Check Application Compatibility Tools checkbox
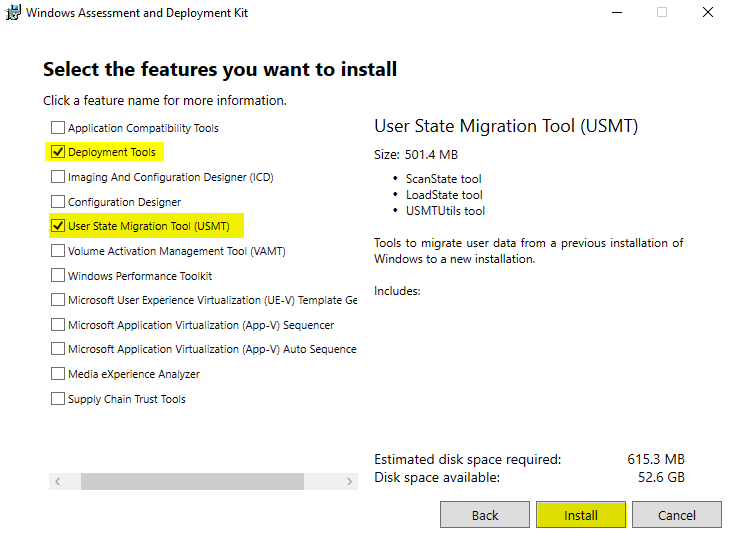The image size is (730, 538). 58,128
